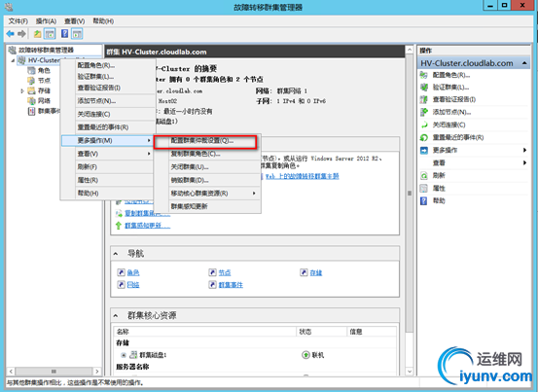Toggle the show/hide action pane toolbar icon

pyautogui.click(x=77, y=34)
